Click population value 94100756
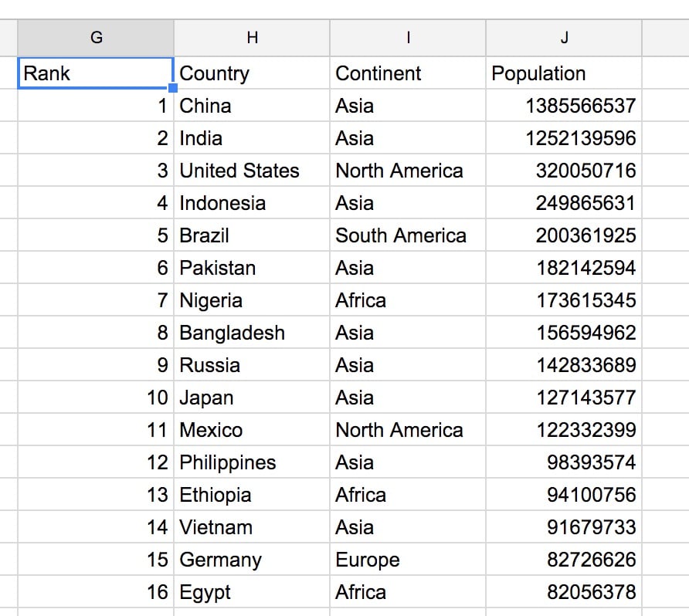 [564, 495]
